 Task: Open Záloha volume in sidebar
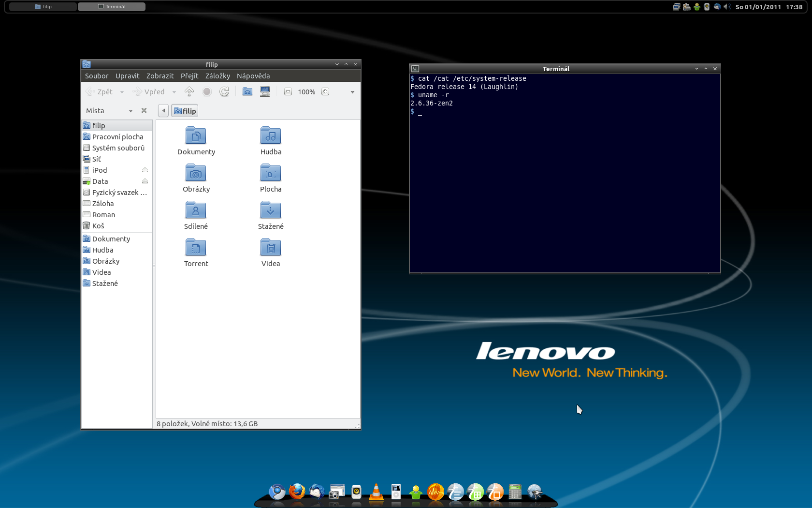click(117, 203)
